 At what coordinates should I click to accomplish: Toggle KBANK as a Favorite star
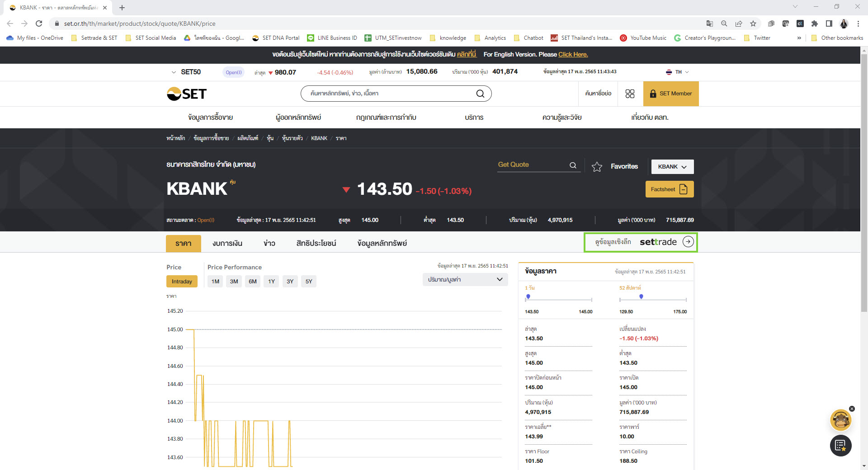click(597, 166)
